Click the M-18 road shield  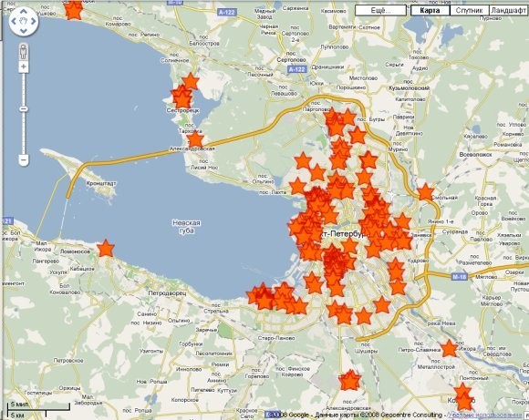[459, 277]
